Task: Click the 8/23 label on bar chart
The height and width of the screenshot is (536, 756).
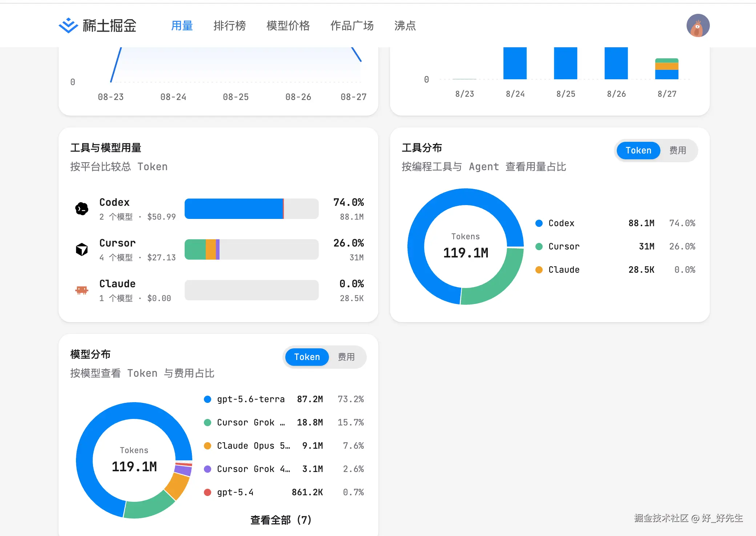Action: (x=465, y=94)
